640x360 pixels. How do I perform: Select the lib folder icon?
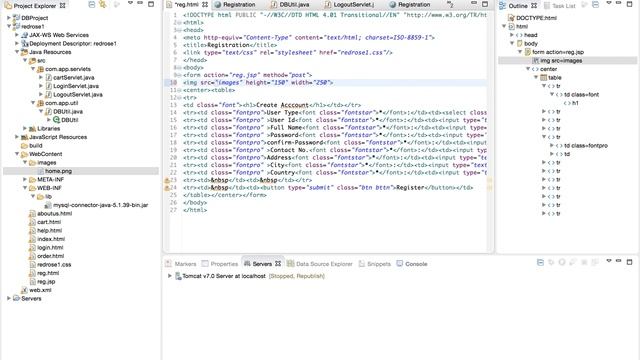[40, 197]
